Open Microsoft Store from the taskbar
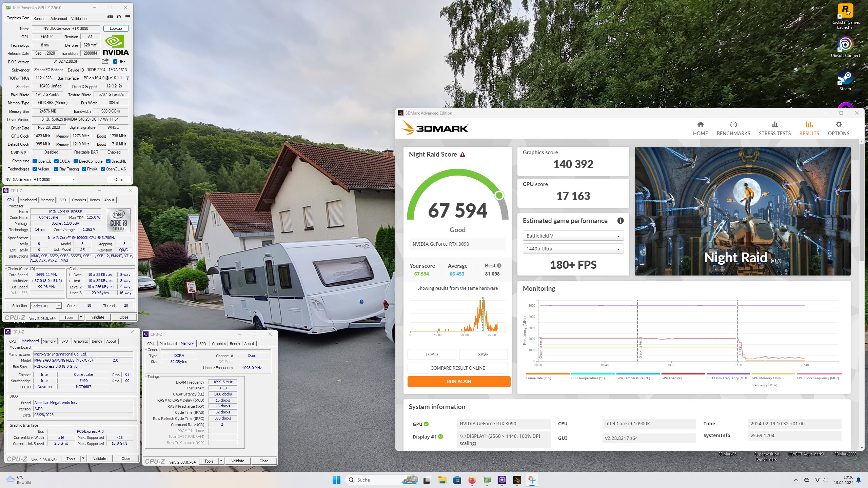This screenshot has width=868, height=488. click(457, 480)
